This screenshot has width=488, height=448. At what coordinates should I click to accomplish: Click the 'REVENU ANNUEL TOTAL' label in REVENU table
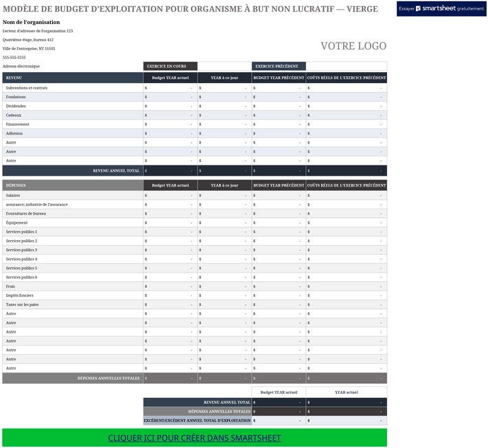pyautogui.click(x=116, y=171)
